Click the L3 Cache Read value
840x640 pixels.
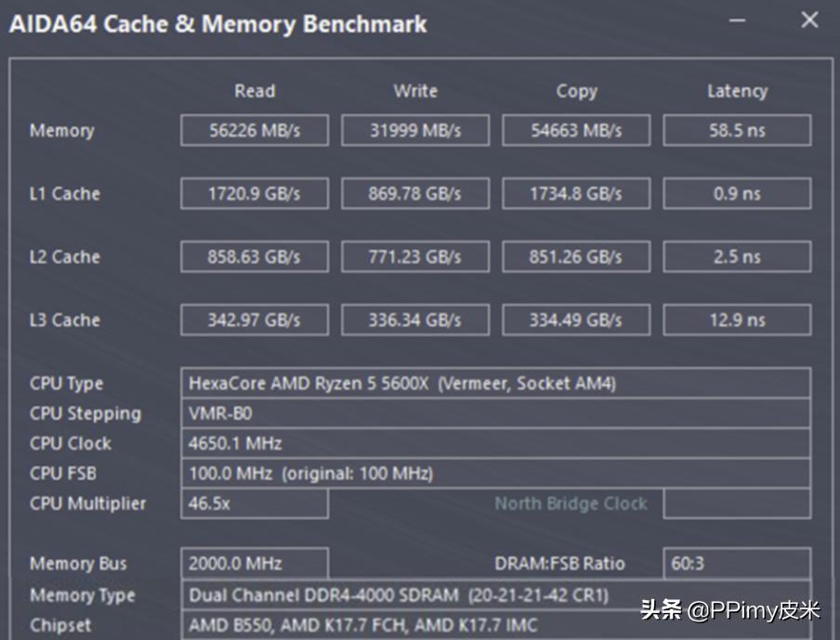point(254,320)
